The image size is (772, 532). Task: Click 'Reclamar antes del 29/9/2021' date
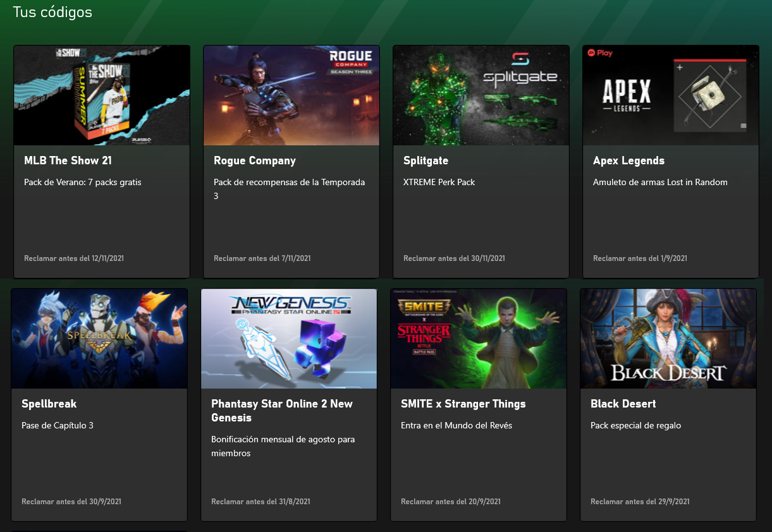point(640,502)
